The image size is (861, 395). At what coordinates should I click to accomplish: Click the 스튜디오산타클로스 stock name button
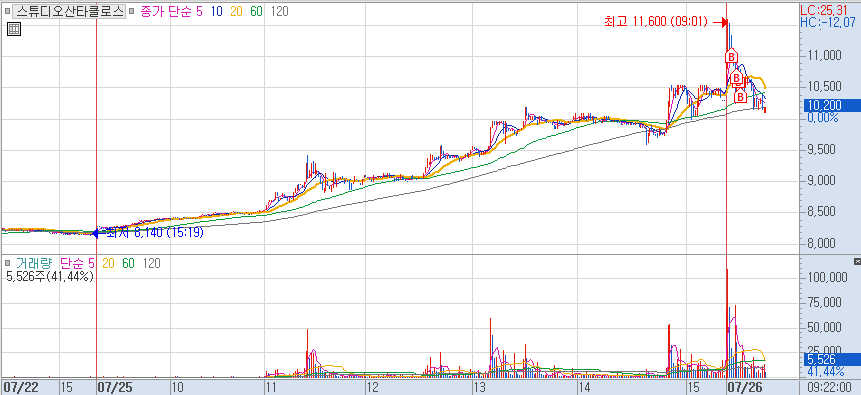coord(69,11)
